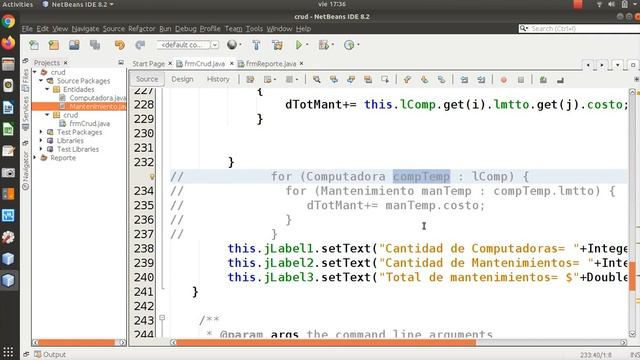Open the Refactor menu
640x360 pixels.
pyautogui.click(x=142, y=29)
